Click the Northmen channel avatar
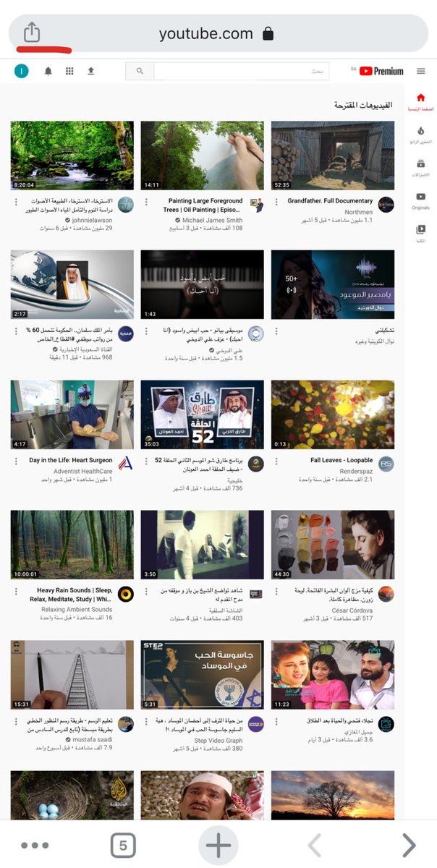 tap(386, 205)
